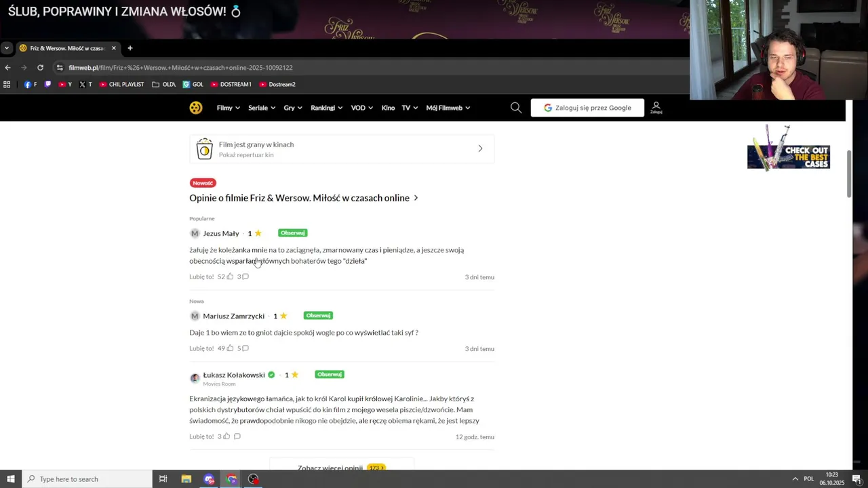The height and width of the screenshot is (488, 868).
Task: Open comments on Mariusz Zamrzycki's review
Action: [245, 348]
